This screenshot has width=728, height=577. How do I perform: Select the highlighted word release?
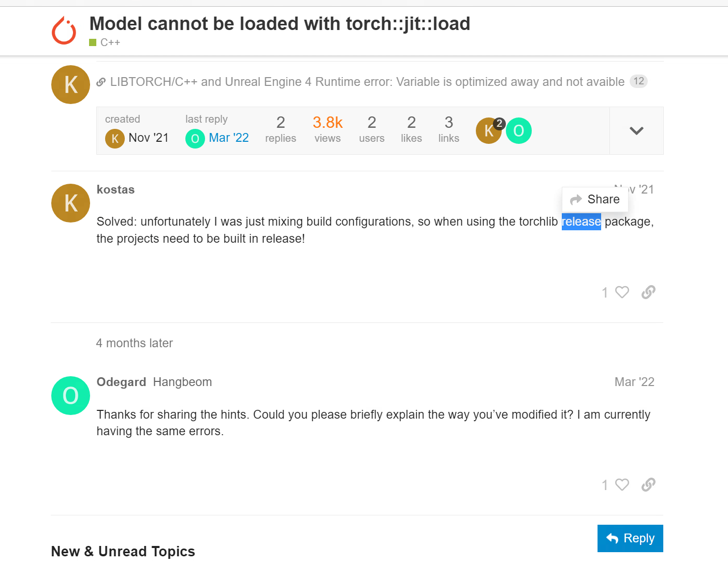click(x=581, y=221)
